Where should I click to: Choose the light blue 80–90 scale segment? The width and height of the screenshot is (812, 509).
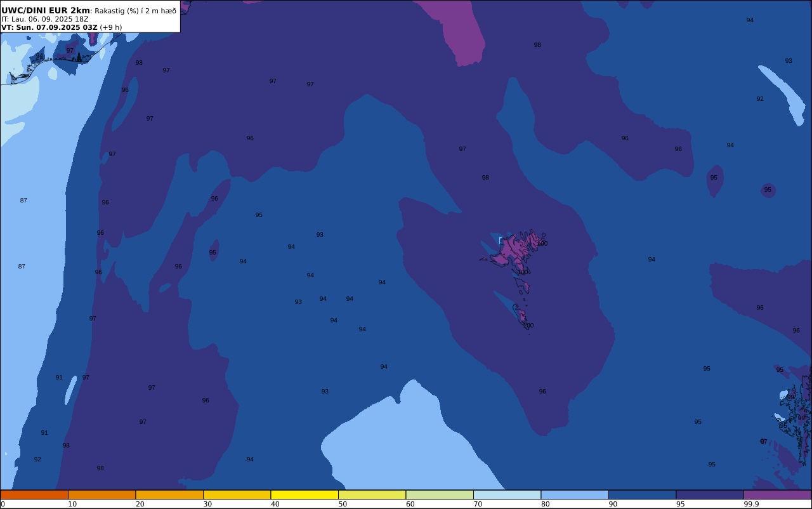click(575, 494)
